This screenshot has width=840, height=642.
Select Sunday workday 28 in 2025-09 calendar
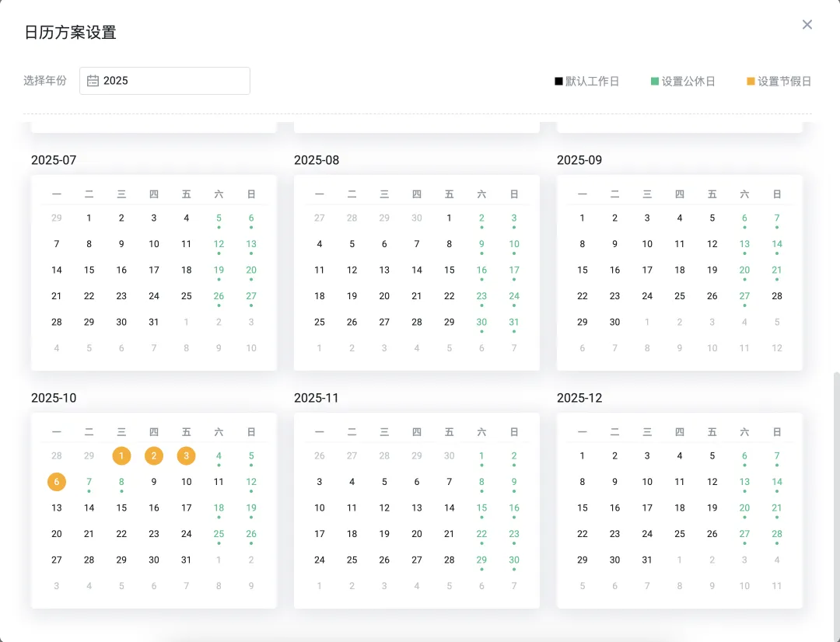click(x=776, y=296)
